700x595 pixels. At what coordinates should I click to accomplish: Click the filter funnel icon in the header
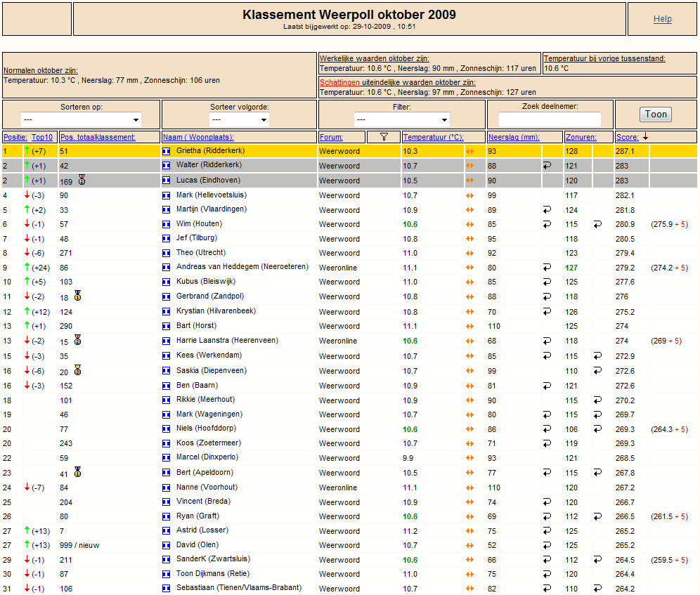pos(384,137)
